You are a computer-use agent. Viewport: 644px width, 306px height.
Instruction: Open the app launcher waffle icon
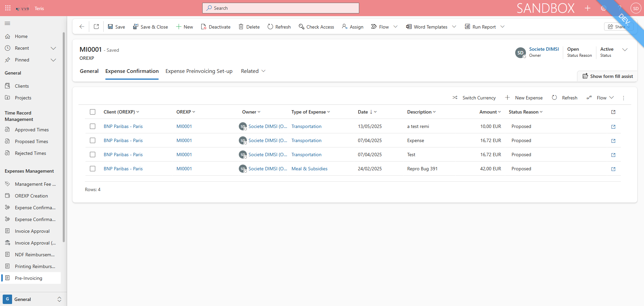[x=8, y=8]
